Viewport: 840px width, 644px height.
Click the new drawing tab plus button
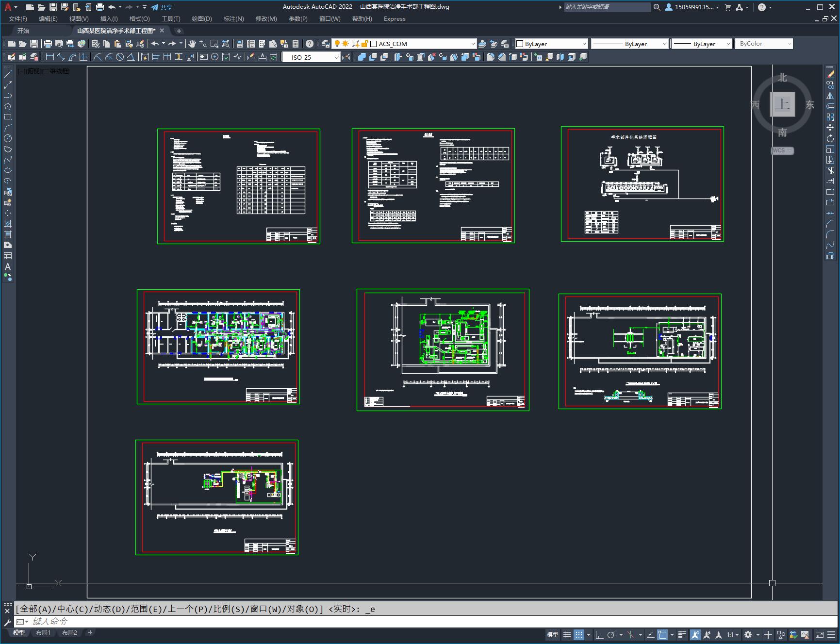tap(179, 31)
